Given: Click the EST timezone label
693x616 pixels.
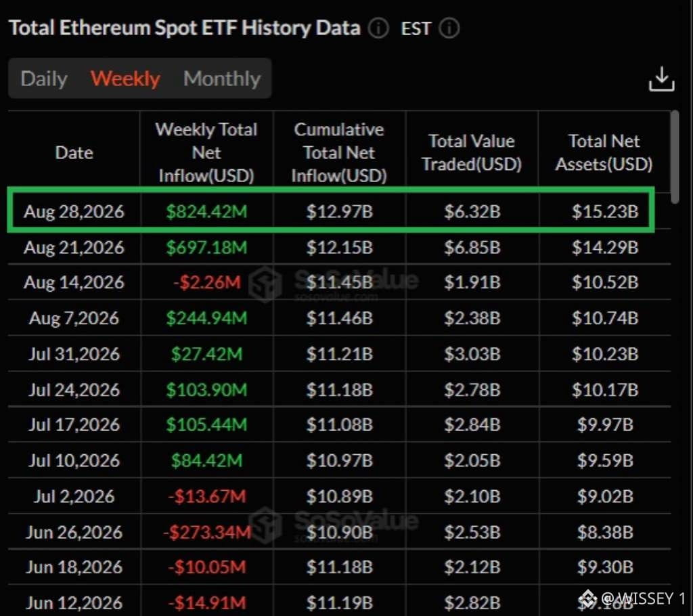Looking at the screenshot, I should click(416, 28).
